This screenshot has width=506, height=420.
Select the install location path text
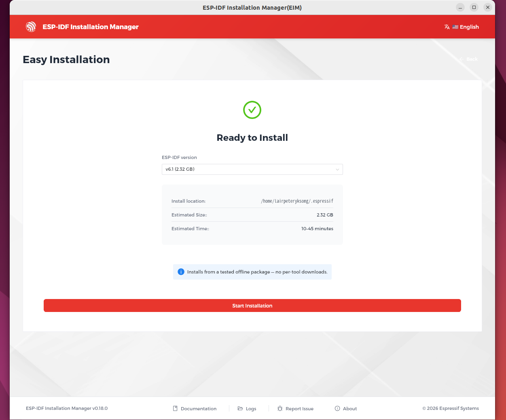coord(297,201)
